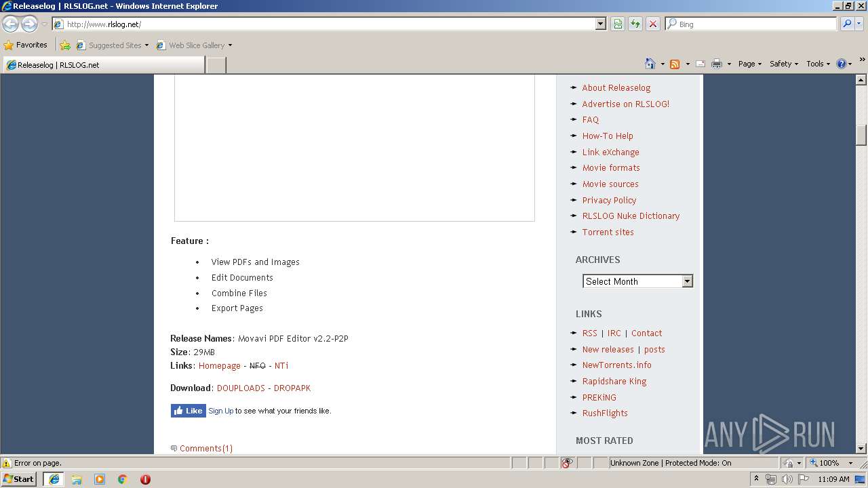Click the Bing search magnifier button
Viewport: 868px width, 488px height.
point(846,24)
